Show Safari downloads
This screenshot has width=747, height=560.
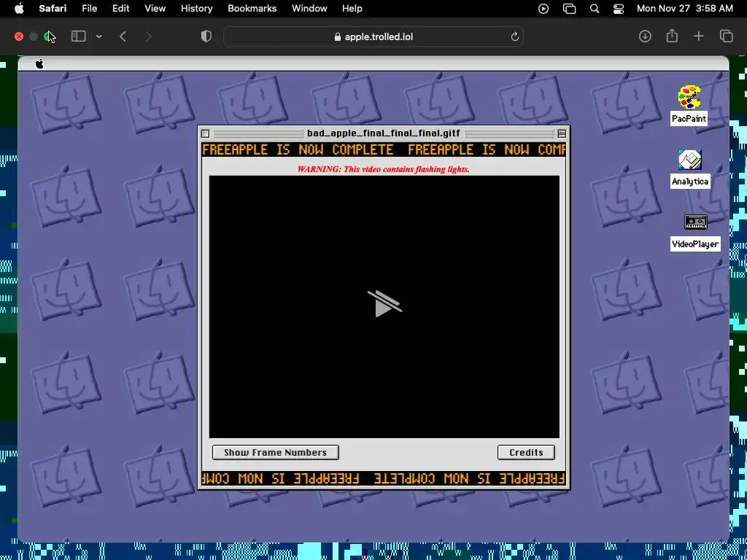point(645,36)
